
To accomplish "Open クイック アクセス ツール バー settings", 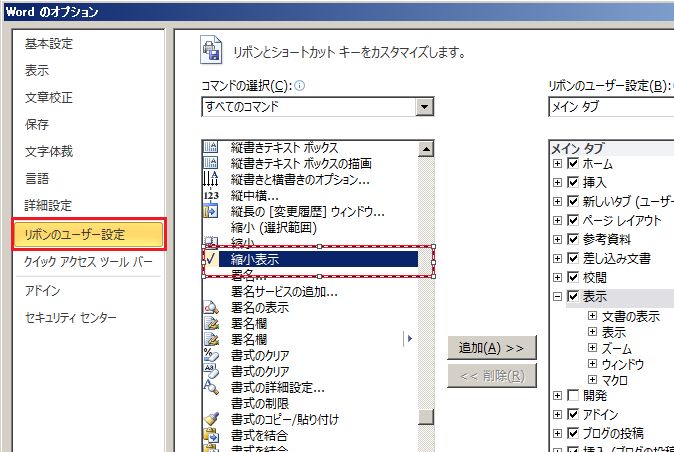I will pos(88,262).
